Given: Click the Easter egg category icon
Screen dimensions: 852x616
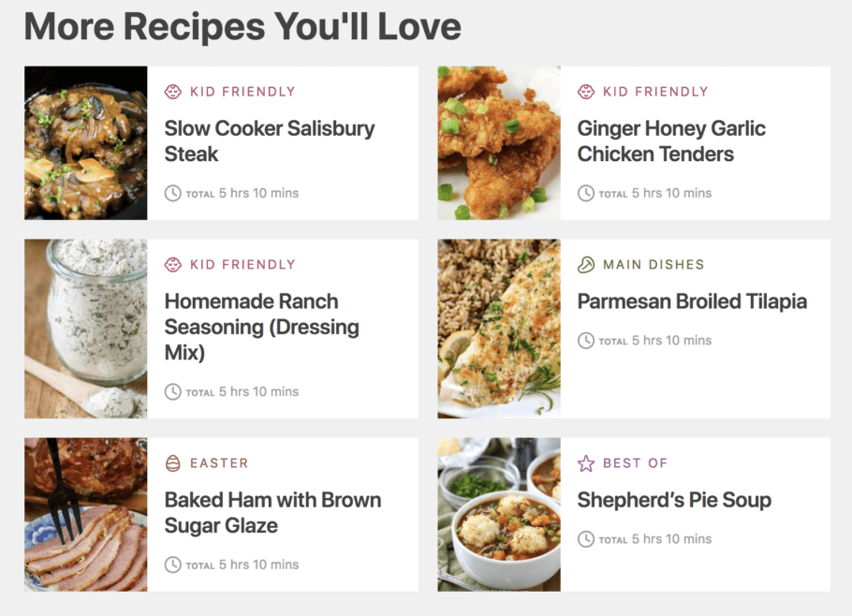Looking at the screenshot, I should click(173, 463).
